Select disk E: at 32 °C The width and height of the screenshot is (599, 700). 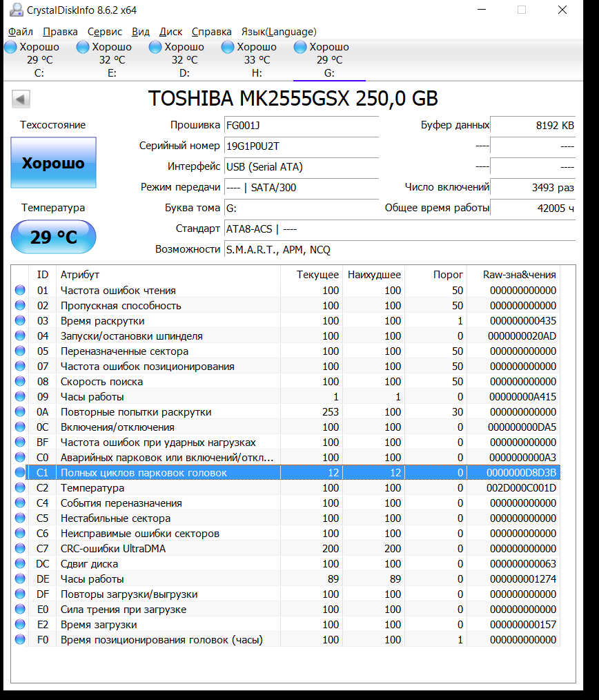click(x=112, y=60)
